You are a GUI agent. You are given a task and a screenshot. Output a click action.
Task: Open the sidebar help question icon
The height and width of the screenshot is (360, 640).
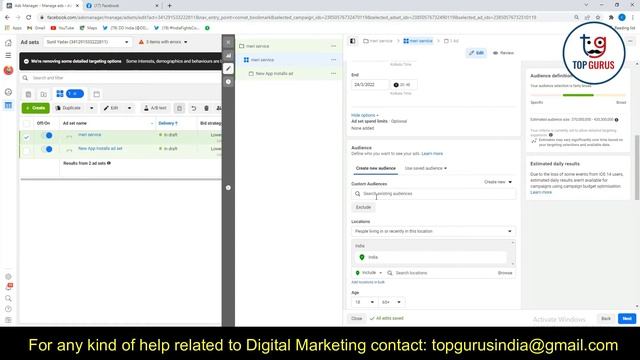pos(8,309)
